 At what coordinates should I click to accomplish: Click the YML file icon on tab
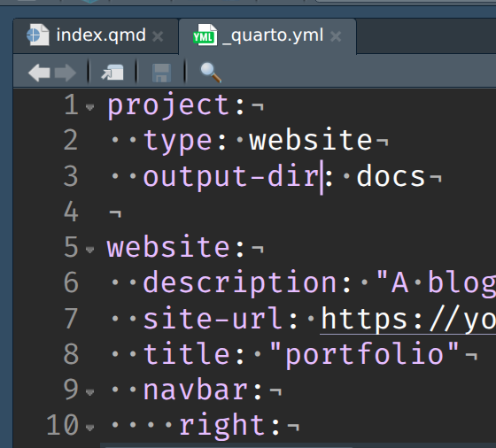click(205, 35)
